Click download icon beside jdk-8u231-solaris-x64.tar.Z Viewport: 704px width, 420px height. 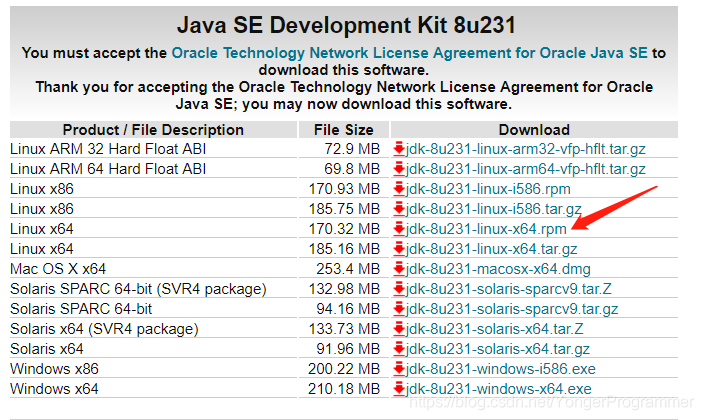coord(399,329)
